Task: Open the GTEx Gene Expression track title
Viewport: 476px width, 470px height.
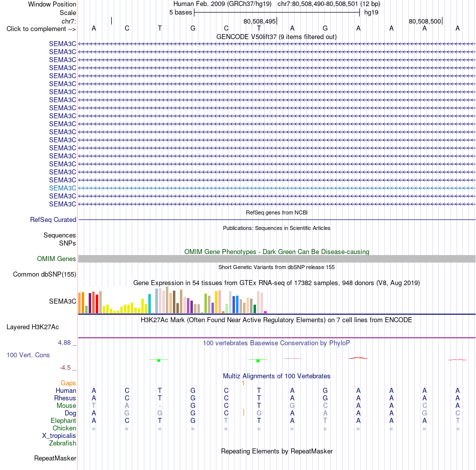Action: coord(277,283)
